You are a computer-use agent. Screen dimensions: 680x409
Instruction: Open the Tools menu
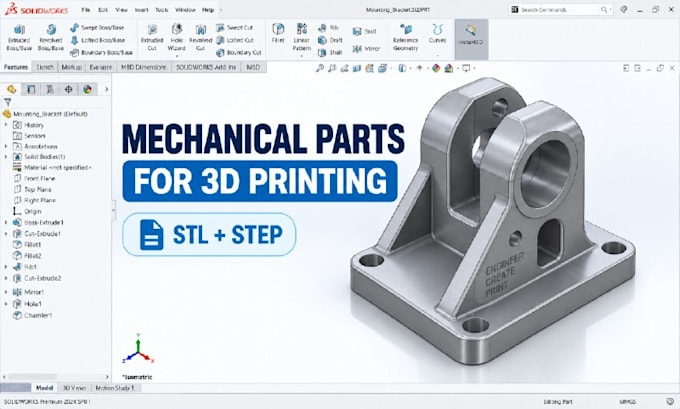coord(162,10)
